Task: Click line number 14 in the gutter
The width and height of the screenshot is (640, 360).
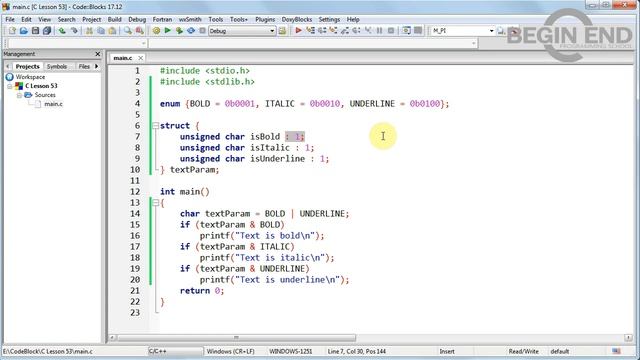Action: pos(135,213)
